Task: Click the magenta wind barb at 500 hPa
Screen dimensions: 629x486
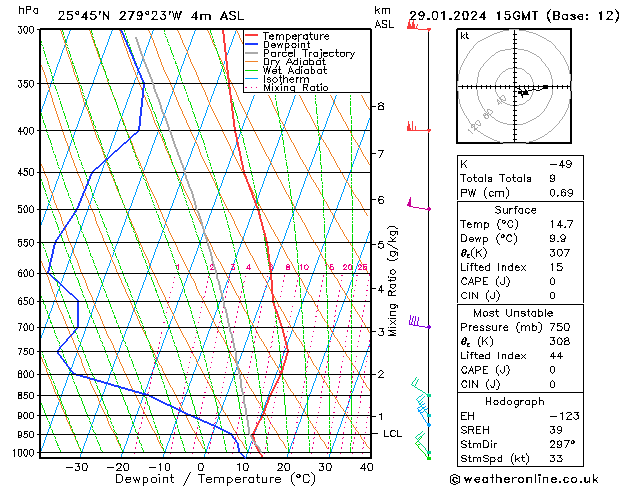Action: (419, 204)
